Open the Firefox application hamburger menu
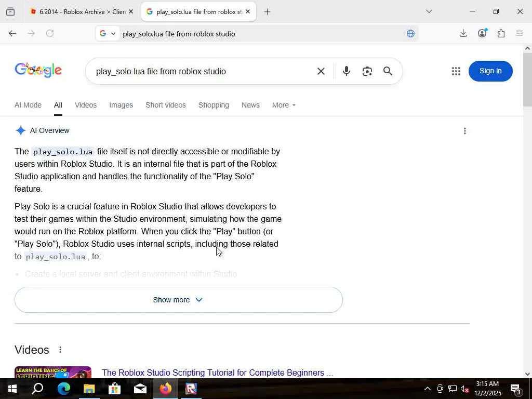The height and width of the screenshot is (399, 532). tap(520, 33)
